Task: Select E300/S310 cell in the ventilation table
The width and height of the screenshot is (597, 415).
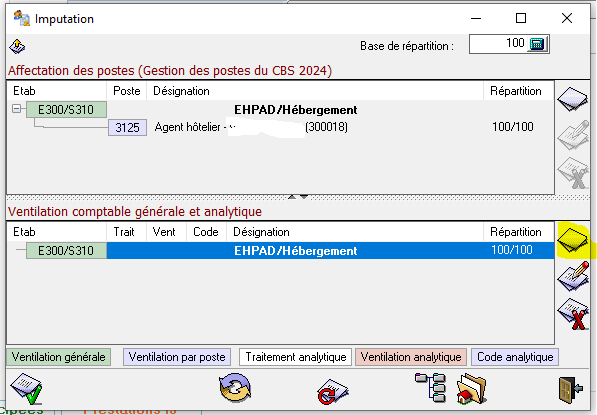Action: click(x=66, y=251)
